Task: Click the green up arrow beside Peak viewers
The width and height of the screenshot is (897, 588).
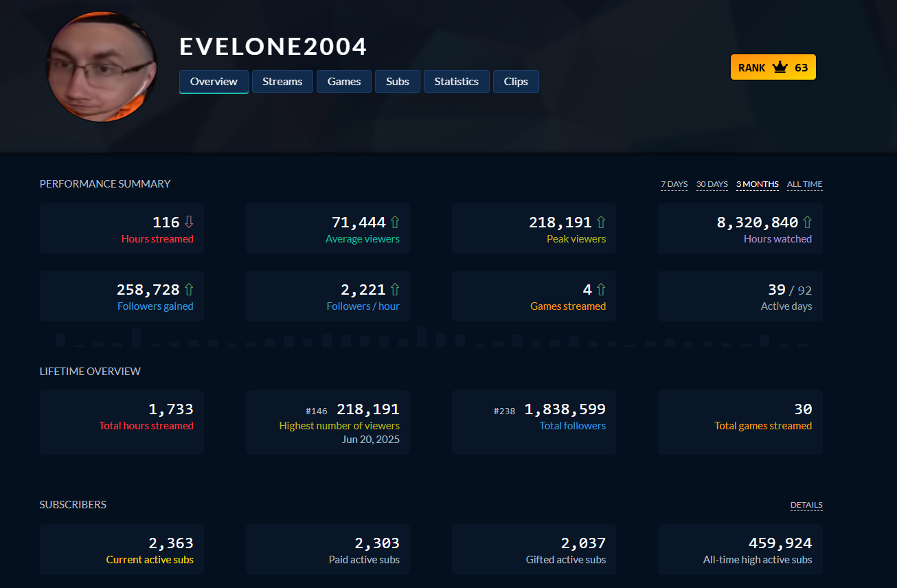Action: [x=601, y=222]
